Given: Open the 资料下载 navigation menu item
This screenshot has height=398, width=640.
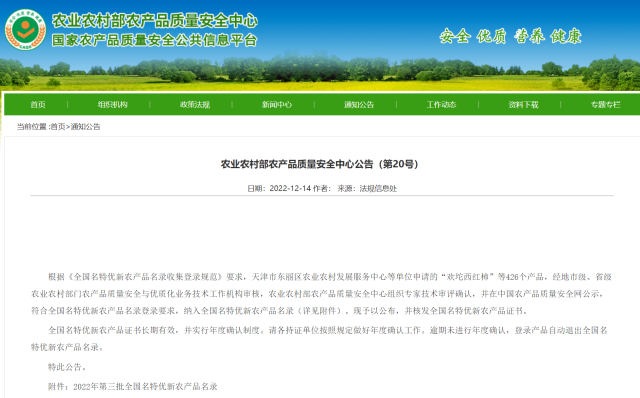Looking at the screenshot, I should tap(523, 105).
